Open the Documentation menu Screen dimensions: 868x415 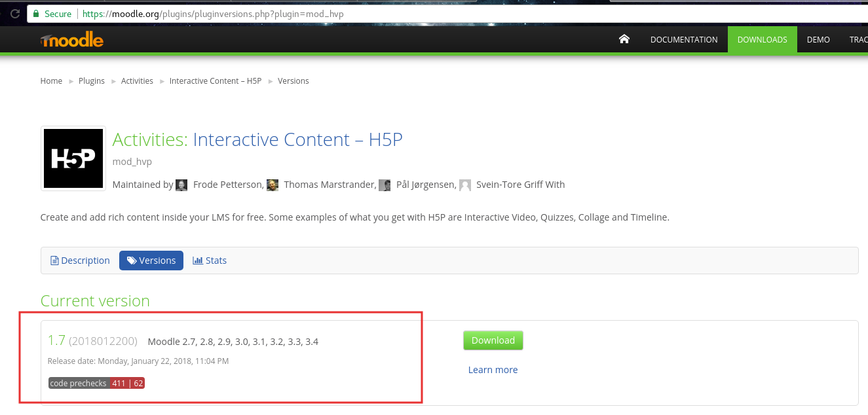tap(684, 39)
